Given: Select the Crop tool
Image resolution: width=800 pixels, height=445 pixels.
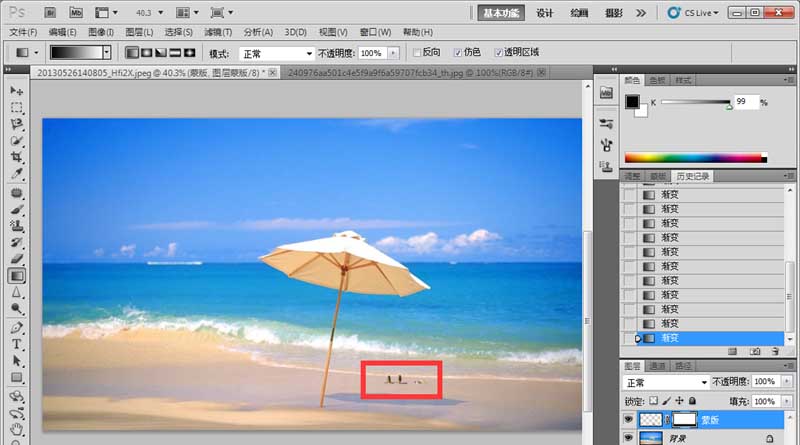Looking at the screenshot, I should coord(17,157).
